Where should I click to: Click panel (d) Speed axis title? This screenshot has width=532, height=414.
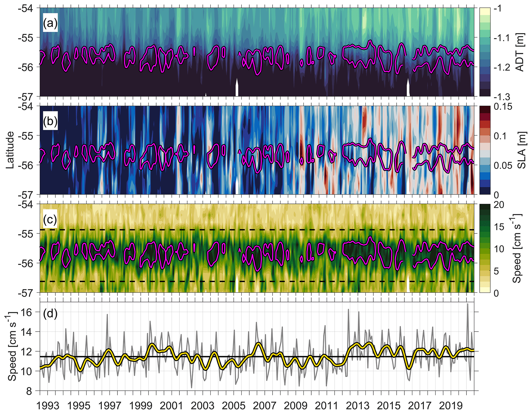pyautogui.click(x=12, y=347)
